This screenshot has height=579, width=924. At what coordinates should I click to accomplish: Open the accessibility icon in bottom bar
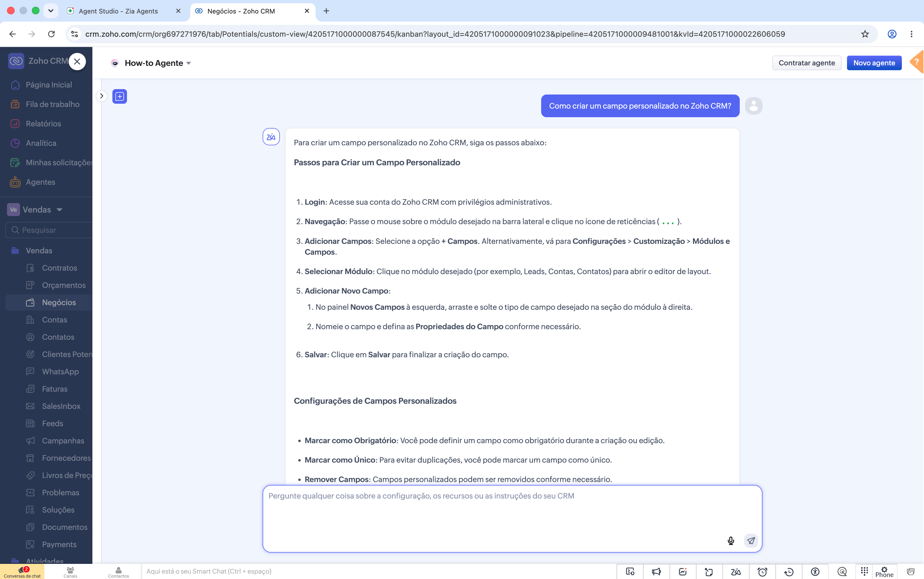point(815,572)
